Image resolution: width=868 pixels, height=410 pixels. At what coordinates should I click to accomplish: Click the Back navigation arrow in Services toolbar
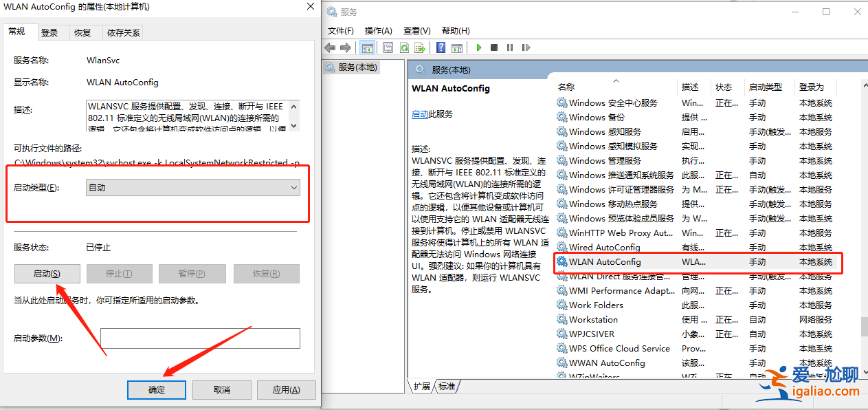click(330, 47)
